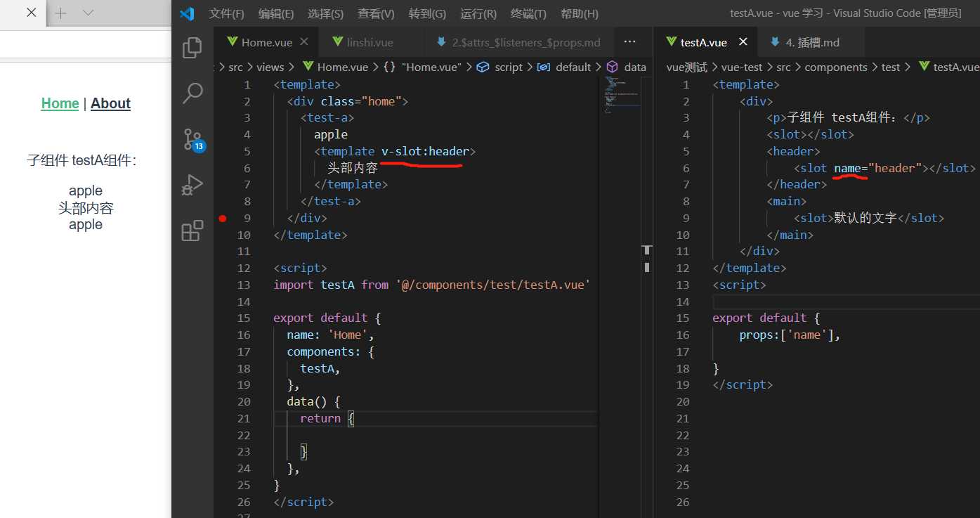Image resolution: width=980 pixels, height=518 pixels.
Task: Click name="header" attribute in testA.vue
Action: click(878, 168)
